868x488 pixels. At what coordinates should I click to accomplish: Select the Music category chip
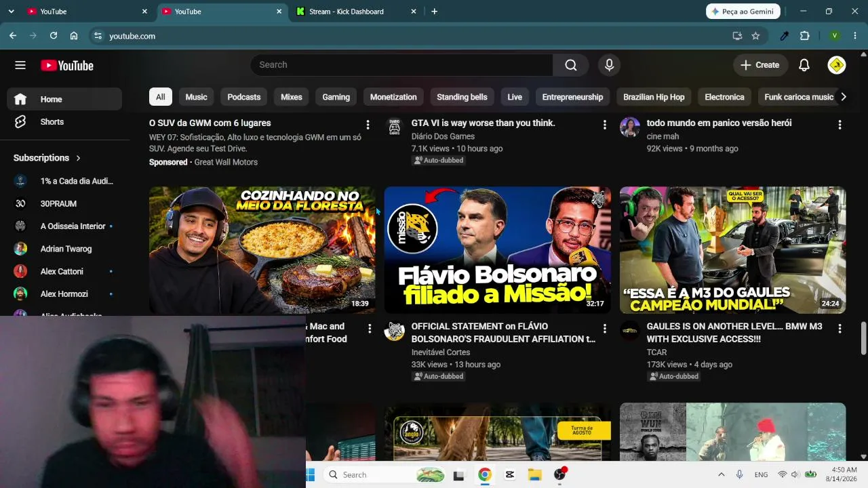(x=196, y=97)
